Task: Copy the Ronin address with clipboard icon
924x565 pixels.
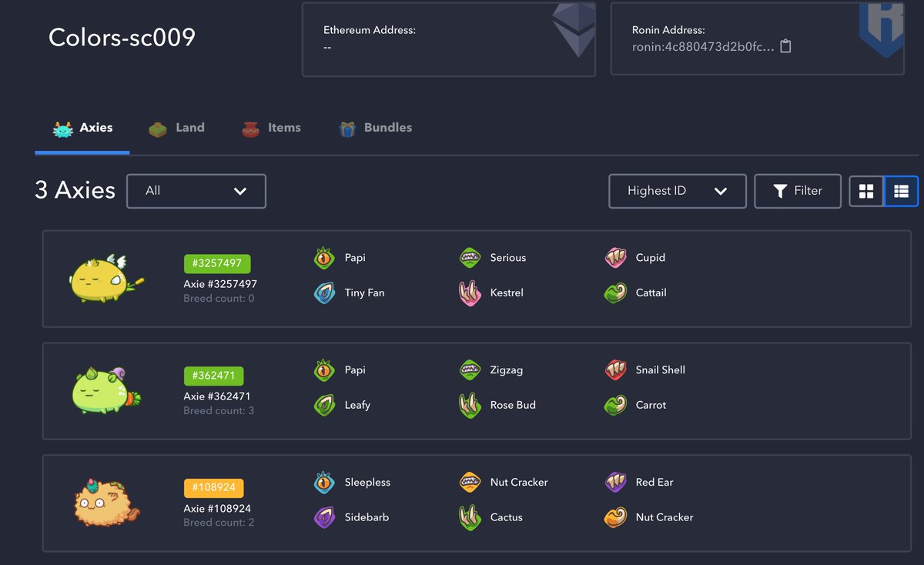Action: (785, 46)
